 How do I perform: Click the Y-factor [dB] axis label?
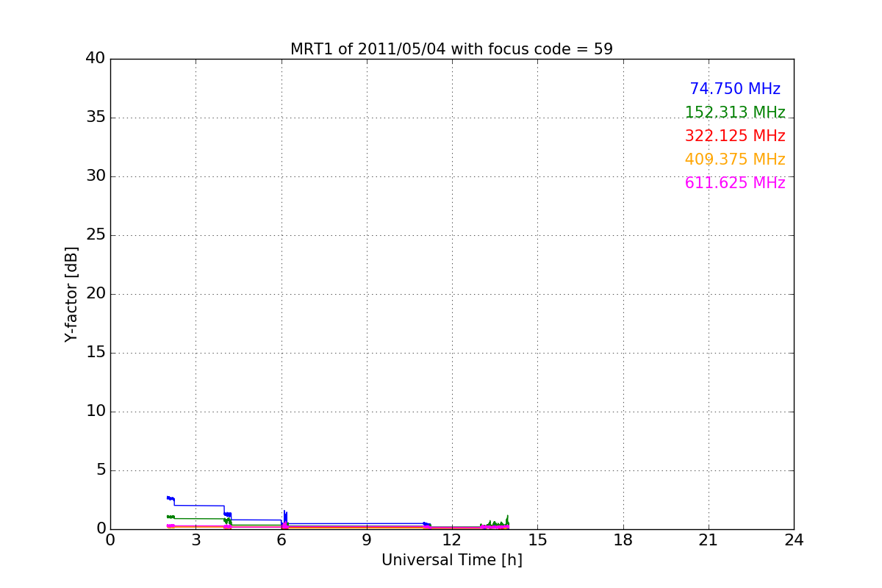[71, 294]
